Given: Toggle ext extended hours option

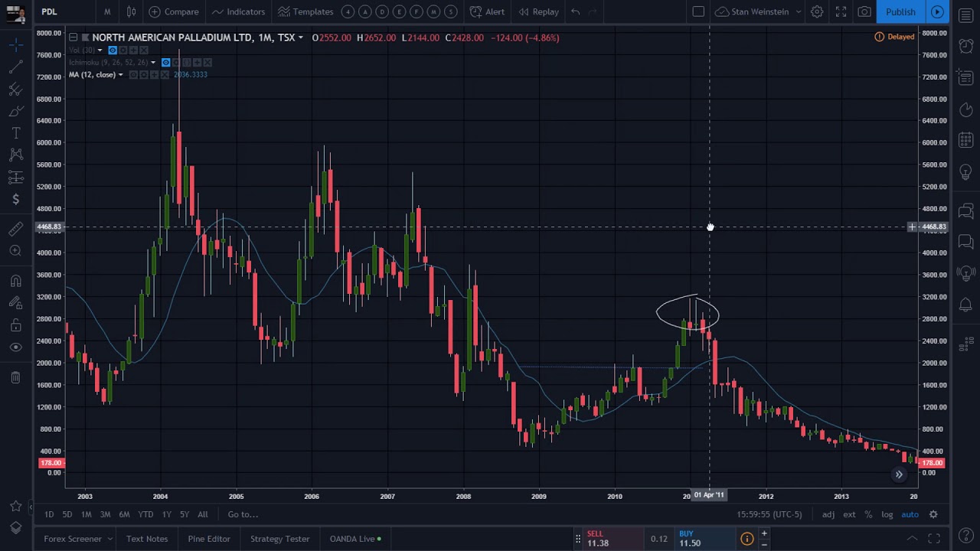Looking at the screenshot, I should [x=849, y=514].
